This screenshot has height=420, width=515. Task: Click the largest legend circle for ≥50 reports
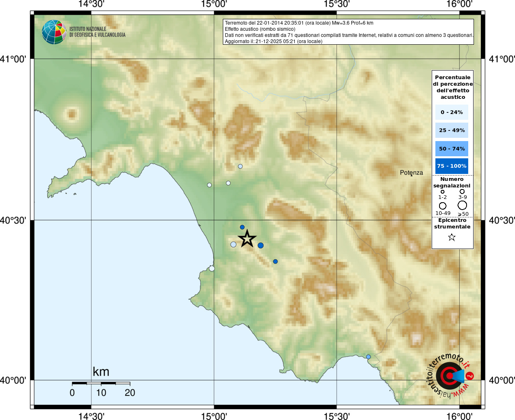coord(462,205)
